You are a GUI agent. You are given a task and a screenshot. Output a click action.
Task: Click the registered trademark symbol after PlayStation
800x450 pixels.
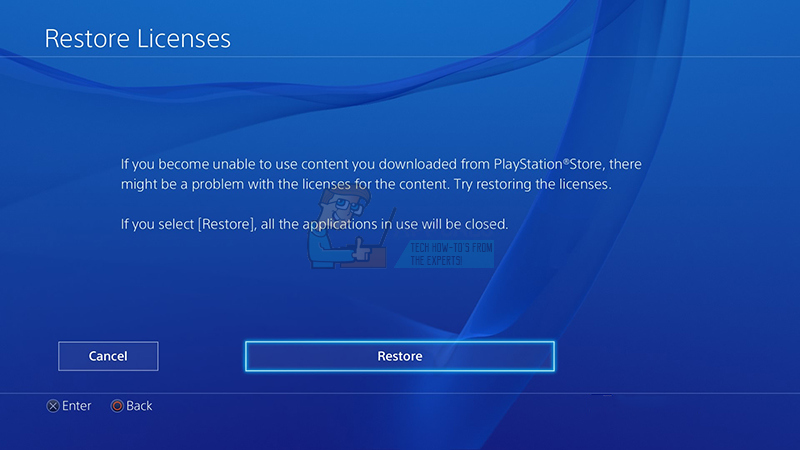[566, 162]
